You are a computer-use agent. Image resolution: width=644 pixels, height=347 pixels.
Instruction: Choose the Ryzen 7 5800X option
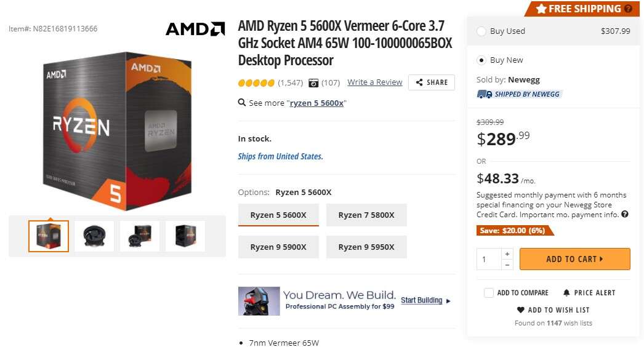(x=366, y=215)
